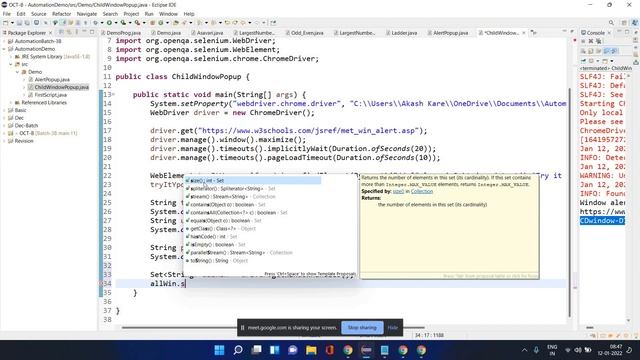Viewport: 640px width, 360px height.
Task: Click the New file toolbar icon
Action: (x=6, y=23)
